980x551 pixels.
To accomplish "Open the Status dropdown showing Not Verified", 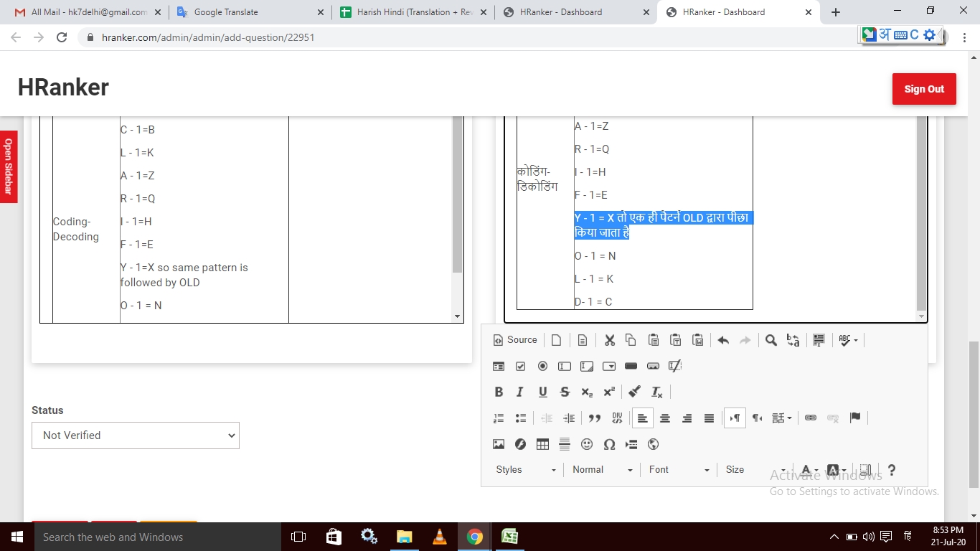I will [136, 435].
